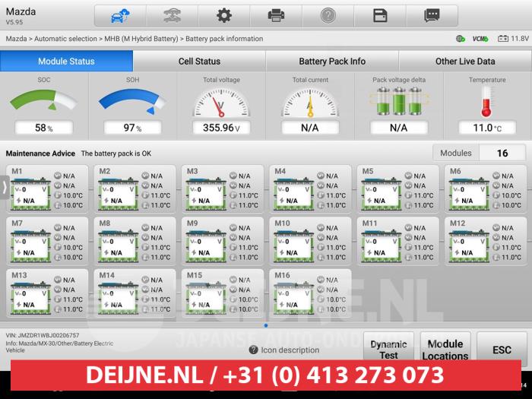The width and height of the screenshot is (532, 399).
Task: Open settings gear in toolbar
Action: [x=224, y=16]
